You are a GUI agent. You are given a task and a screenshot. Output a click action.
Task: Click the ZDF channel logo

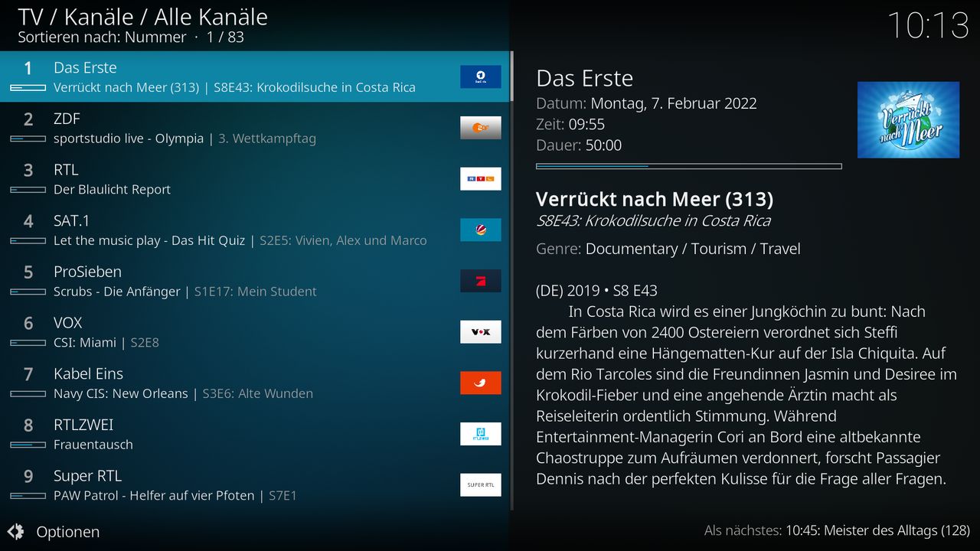[481, 128]
